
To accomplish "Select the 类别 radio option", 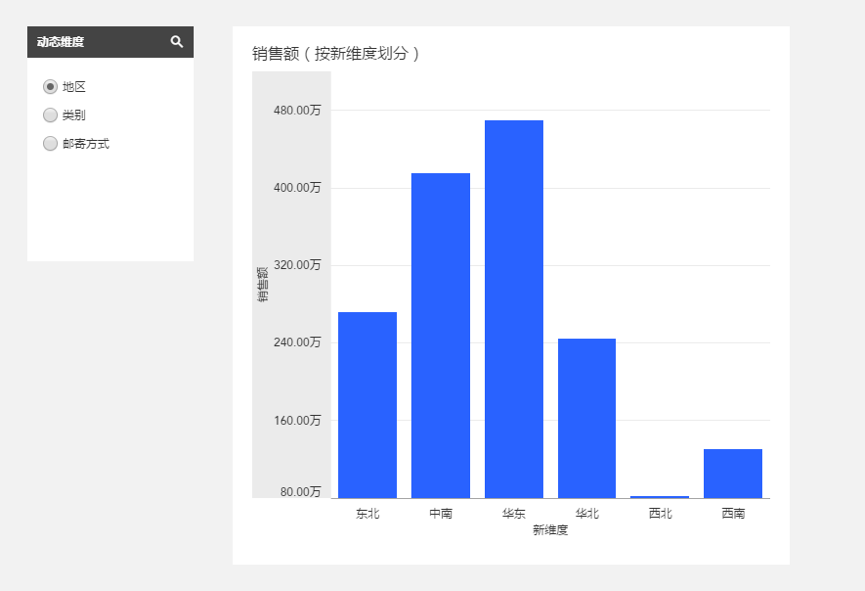I will pyautogui.click(x=50, y=115).
